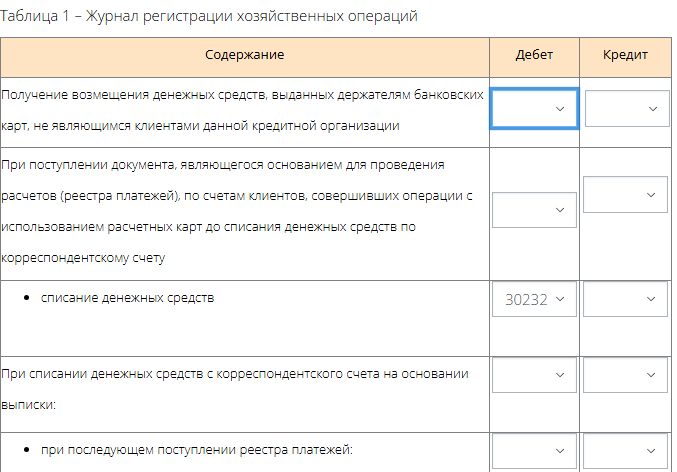Open the Debit dropdown showing 30232
The width and height of the screenshot is (677, 472).
coord(534,299)
